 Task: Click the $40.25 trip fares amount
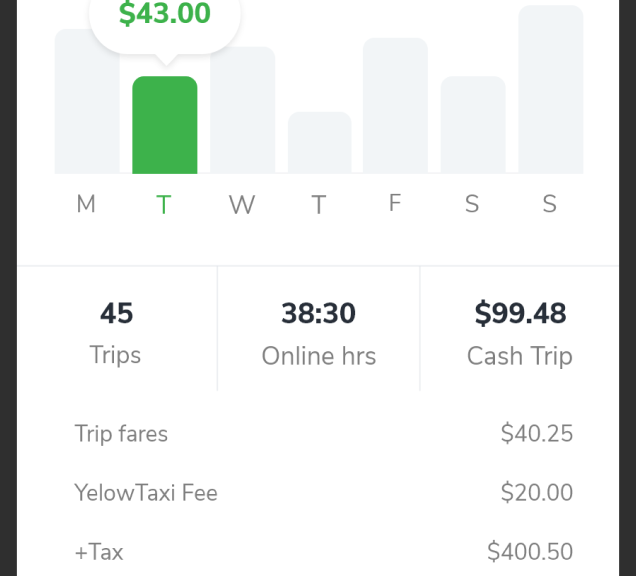point(537,433)
